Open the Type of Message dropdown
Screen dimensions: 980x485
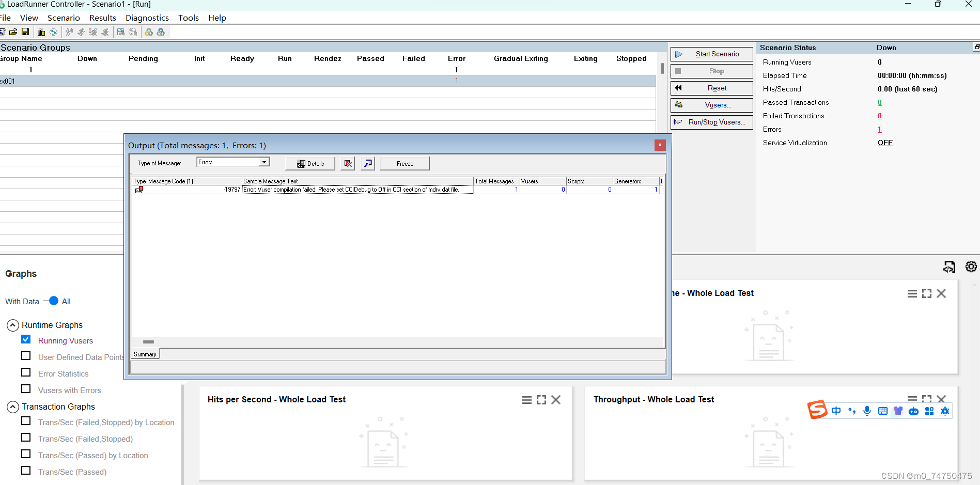(264, 162)
